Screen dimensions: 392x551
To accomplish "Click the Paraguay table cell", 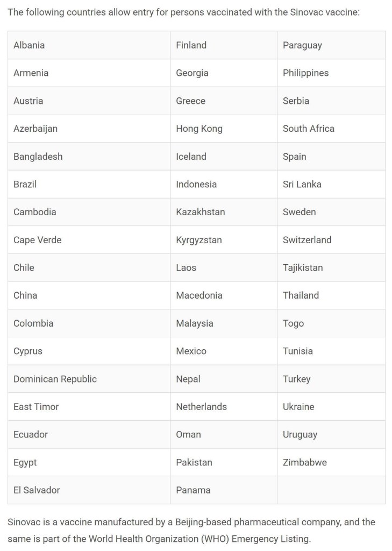I will (302, 45).
